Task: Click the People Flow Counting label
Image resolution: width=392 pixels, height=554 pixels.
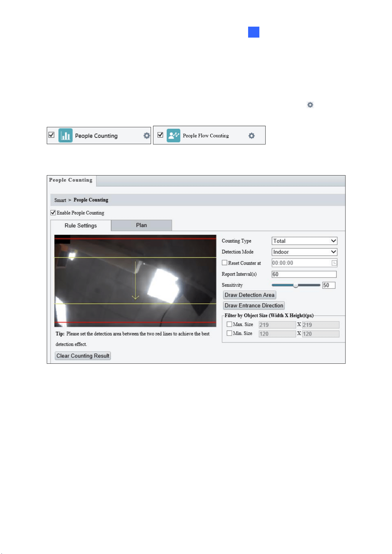Action: tap(206, 136)
